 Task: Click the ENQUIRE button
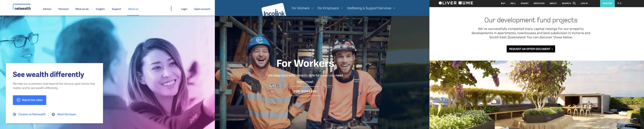coord(607,3)
